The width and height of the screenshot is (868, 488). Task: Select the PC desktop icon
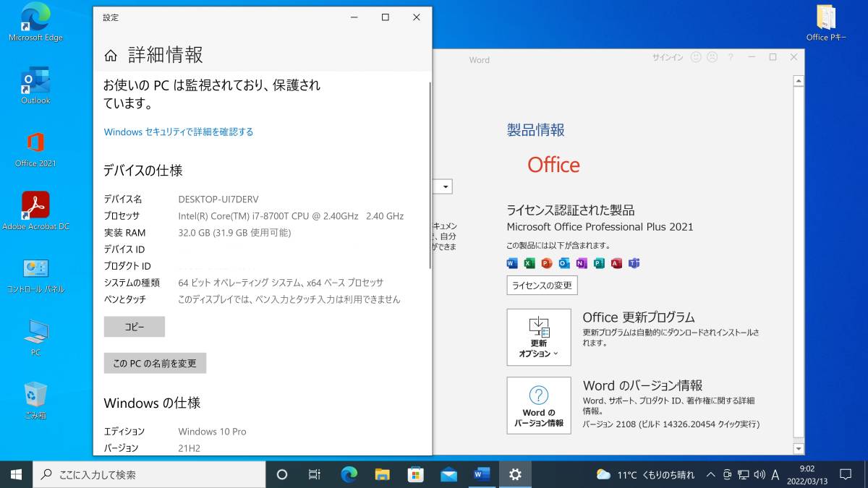point(35,338)
